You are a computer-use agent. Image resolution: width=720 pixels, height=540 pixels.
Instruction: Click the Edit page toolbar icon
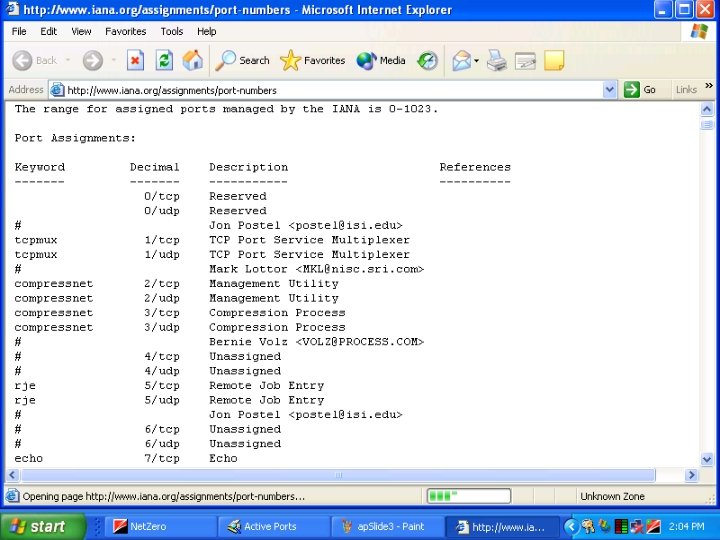525,61
